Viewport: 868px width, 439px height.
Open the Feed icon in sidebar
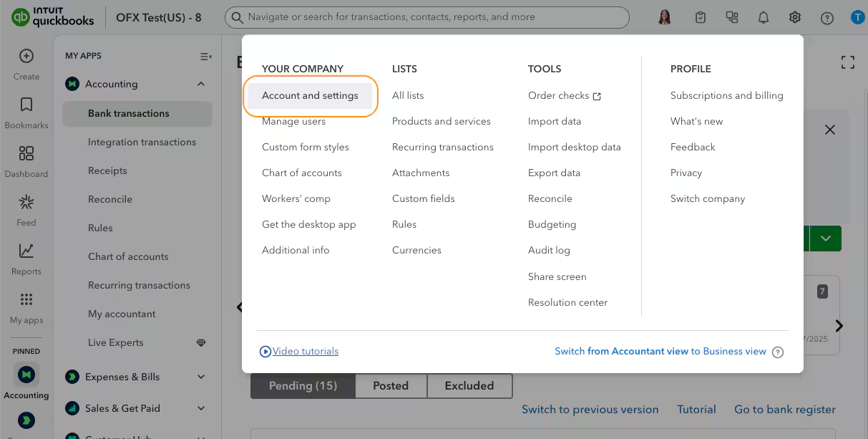(x=26, y=203)
